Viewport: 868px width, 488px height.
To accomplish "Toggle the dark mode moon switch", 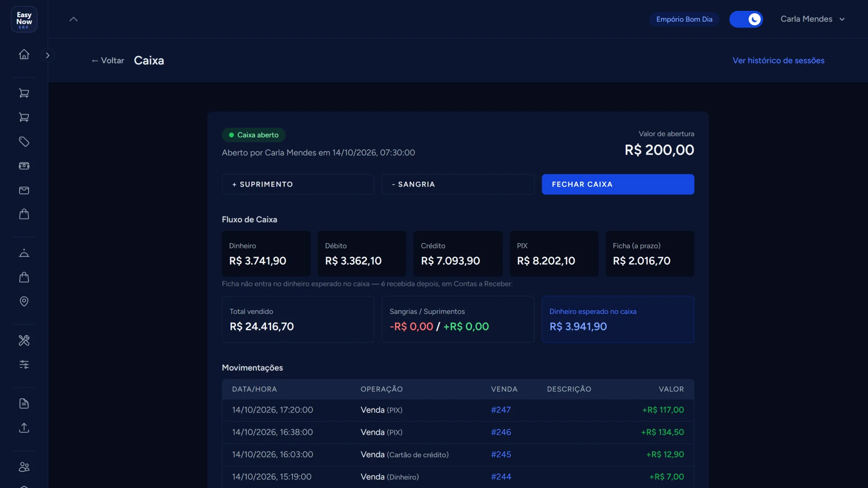I will 746,19.
